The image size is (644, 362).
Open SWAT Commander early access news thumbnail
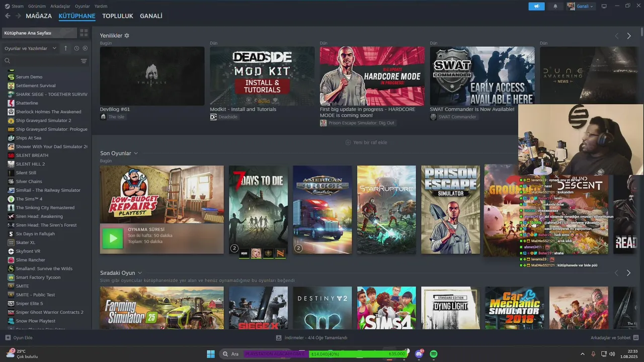tap(482, 76)
